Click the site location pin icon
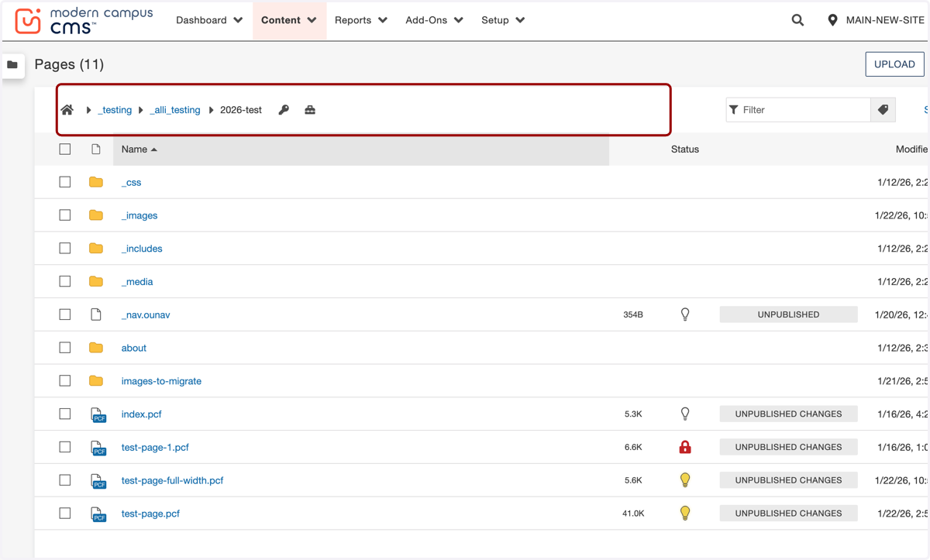 [832, 20]
